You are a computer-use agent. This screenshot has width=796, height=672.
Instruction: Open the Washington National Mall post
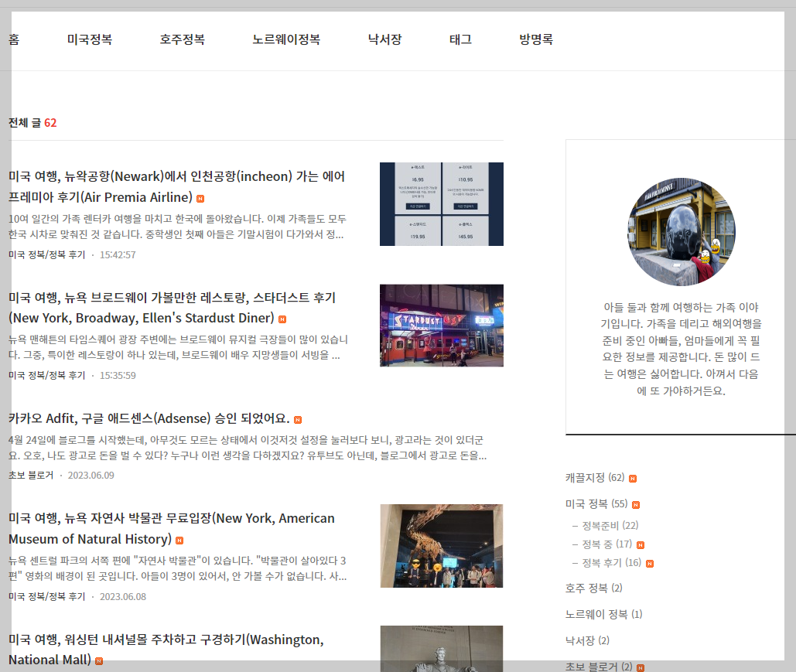click(166, 649)
